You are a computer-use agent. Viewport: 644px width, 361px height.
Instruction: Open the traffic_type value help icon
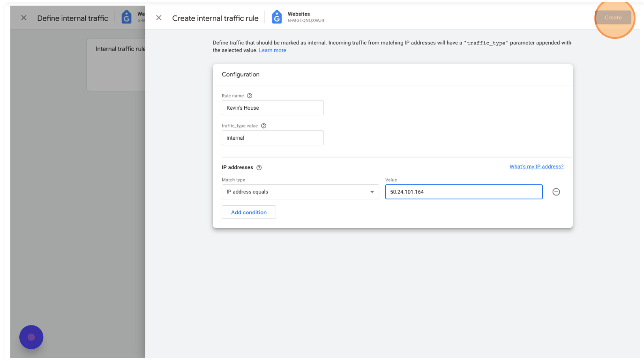(x=263, y=126)
